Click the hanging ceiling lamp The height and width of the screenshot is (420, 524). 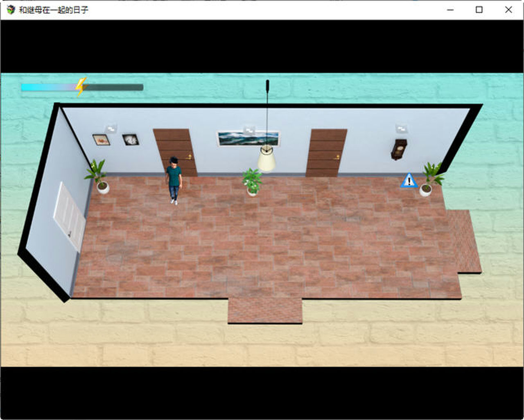click(267, 158)
